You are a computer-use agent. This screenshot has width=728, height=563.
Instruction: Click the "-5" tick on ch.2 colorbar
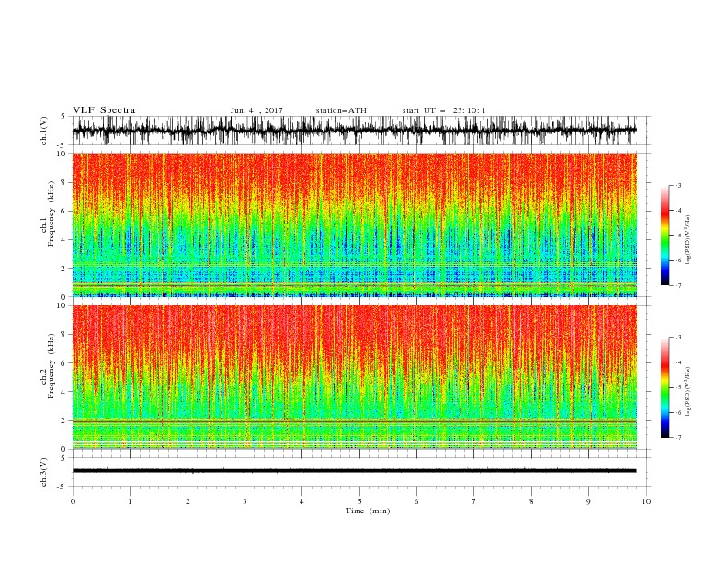pos(677,387)
